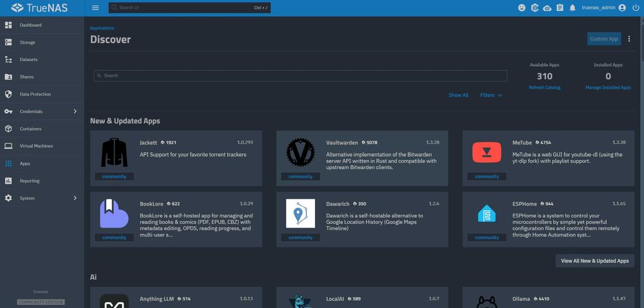Click the Storage sidebar icon

pos(8,42)
